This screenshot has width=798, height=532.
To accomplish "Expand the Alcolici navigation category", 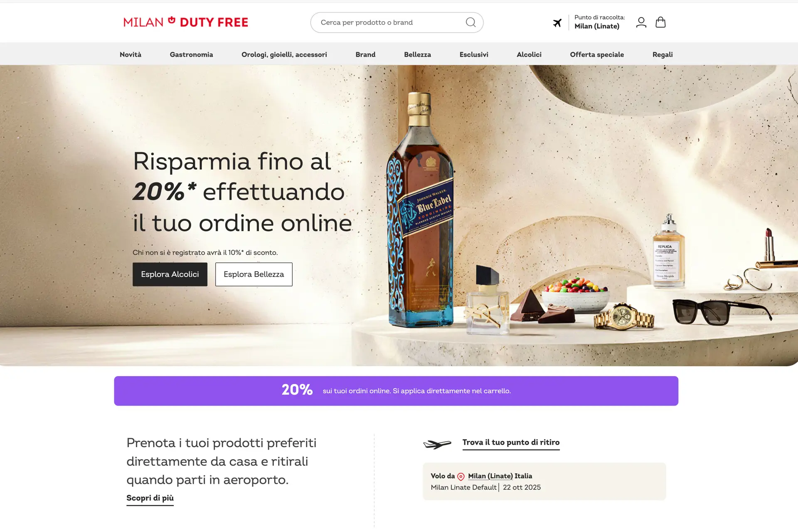I will pos(529,54).
